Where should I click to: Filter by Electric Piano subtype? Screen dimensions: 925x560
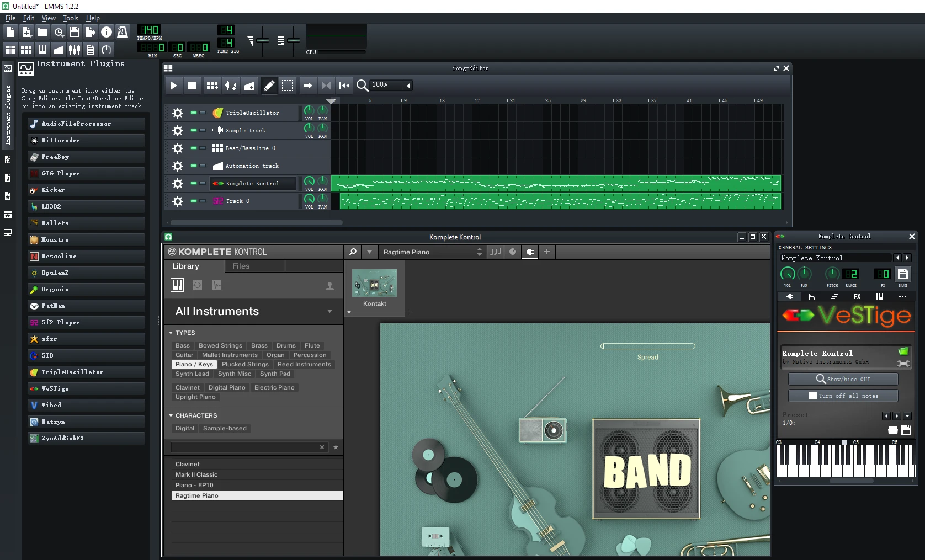click(x=274, y=387)
